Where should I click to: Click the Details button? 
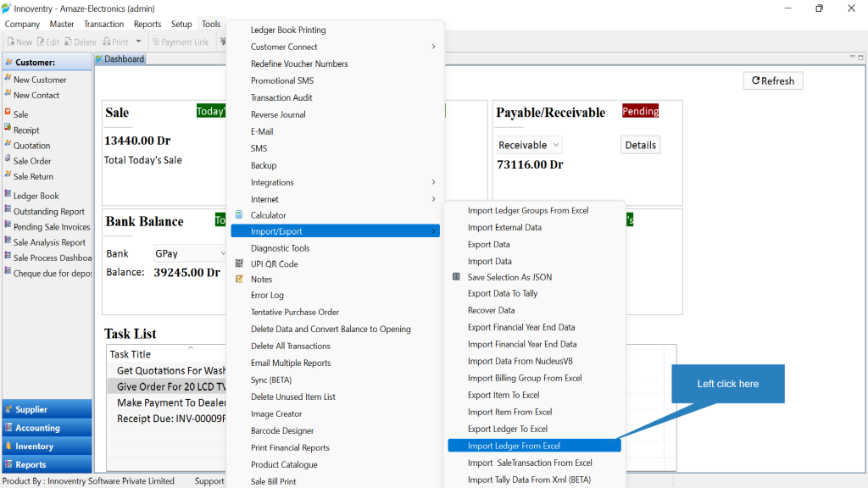641,145
